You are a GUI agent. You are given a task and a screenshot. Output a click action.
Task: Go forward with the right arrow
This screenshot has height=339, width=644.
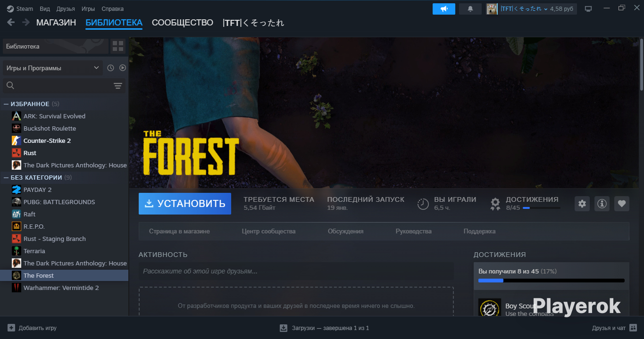[25, 22]
